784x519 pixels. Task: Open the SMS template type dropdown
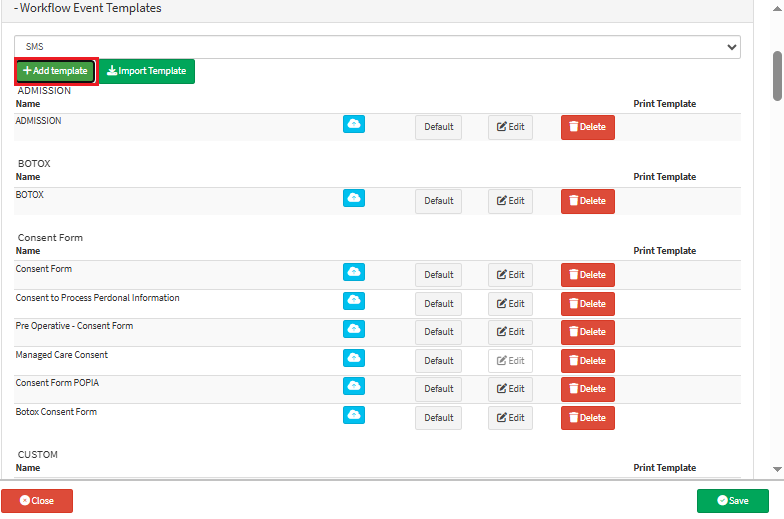[x=377, y=47]
